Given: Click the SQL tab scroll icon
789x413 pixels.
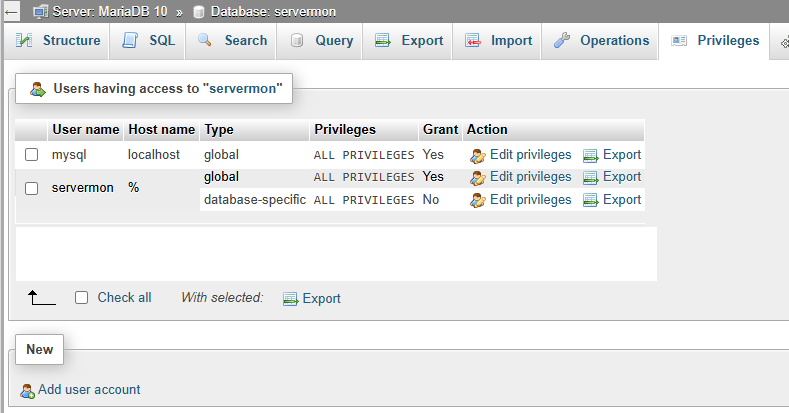Looking at the screenshot, I should 130,40.
